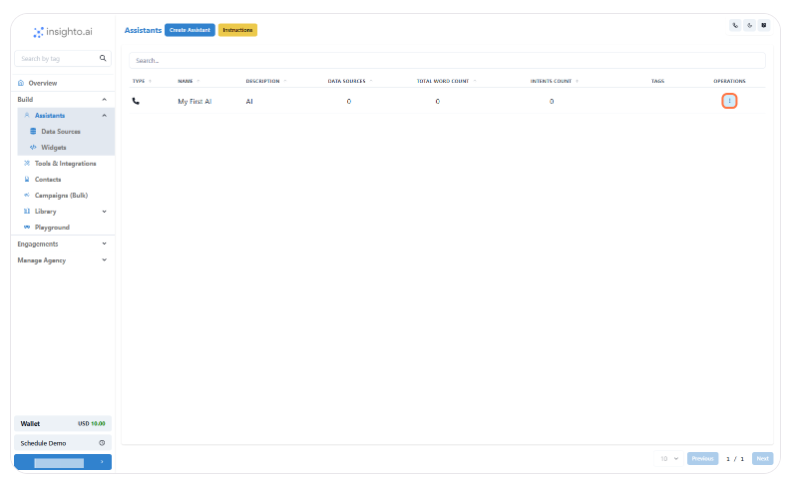Select the assistant name My First AI
Image resolution: width=787 pixels, height=496 pixels.
coord(195,101)
